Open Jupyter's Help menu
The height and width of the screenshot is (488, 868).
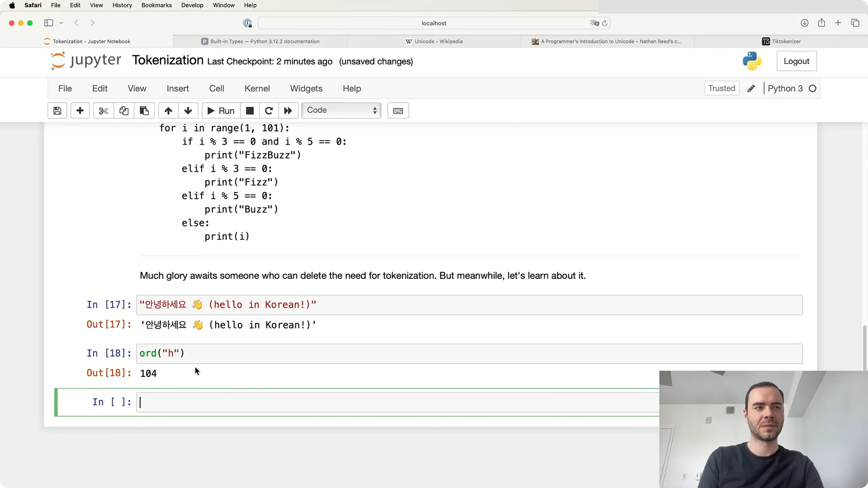352,88
